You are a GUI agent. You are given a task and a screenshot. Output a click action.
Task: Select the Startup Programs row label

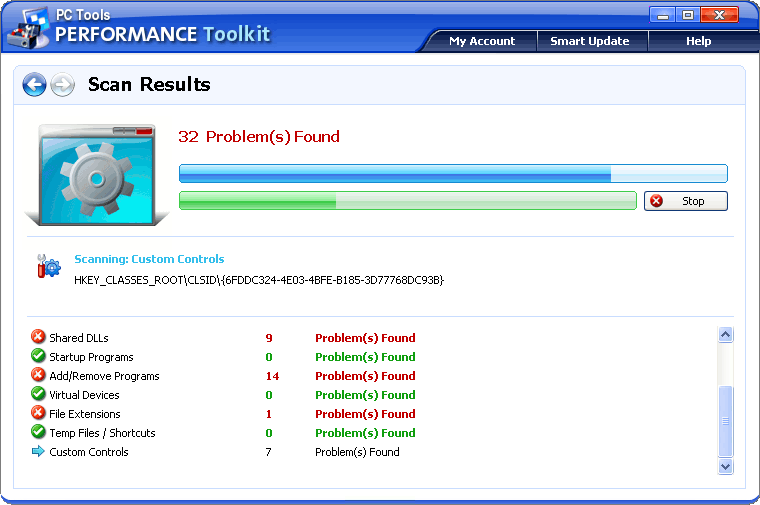coord(91,357)
